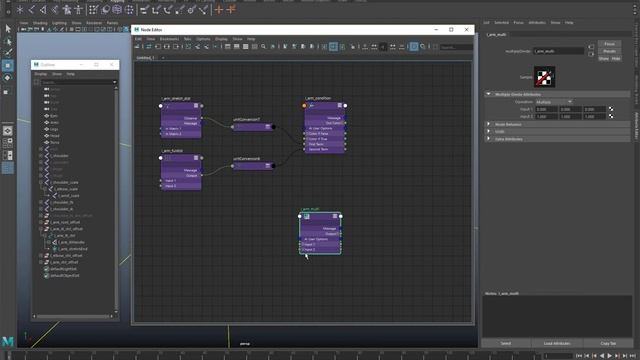This screenshot has width=640, height=360.
Task: Select the Paint Selection tool in left toolbox
Action: point(8,53)
